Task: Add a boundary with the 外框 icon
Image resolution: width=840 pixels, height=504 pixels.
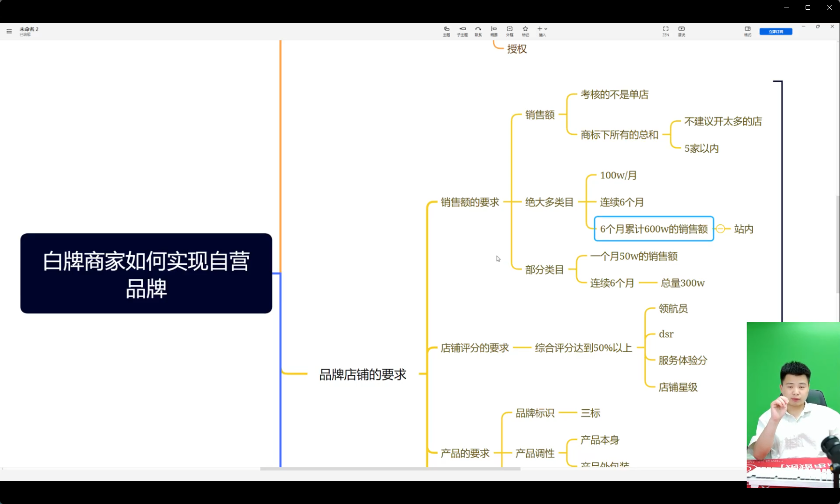Action: pos(509,31)
